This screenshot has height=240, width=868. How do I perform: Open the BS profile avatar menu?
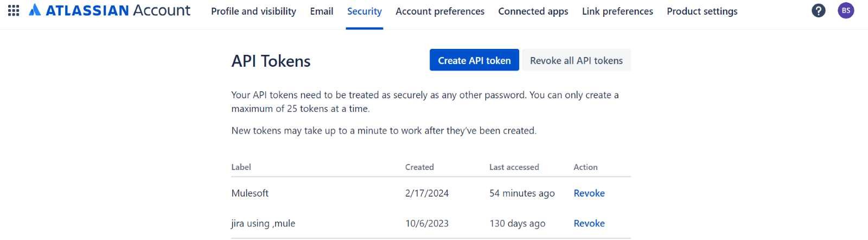point(846,10)
